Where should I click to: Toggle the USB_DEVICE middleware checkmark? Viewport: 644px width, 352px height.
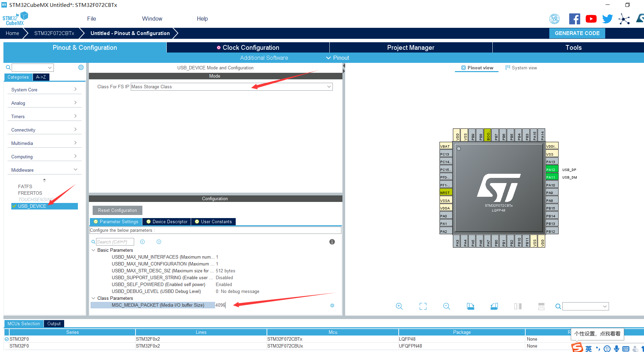(x=14, y=206)
